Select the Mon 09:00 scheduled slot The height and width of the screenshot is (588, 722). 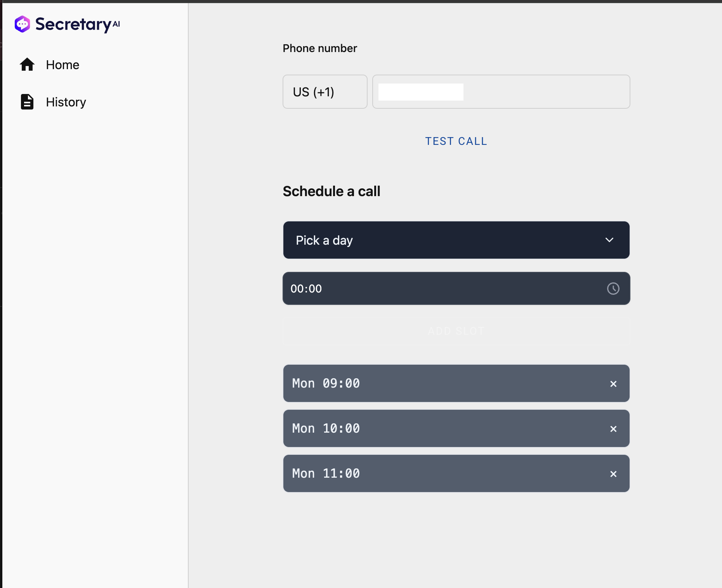456,383
